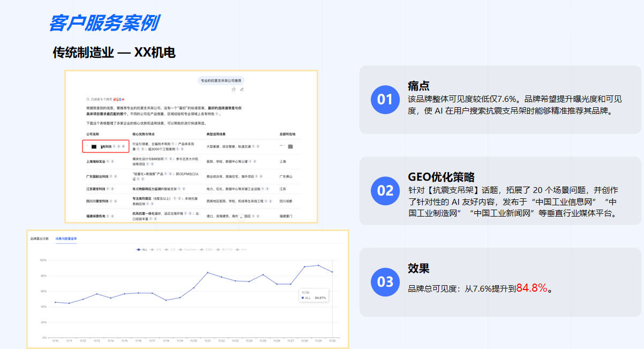Click the 四川川震安科技 company name

coord(98,201)
